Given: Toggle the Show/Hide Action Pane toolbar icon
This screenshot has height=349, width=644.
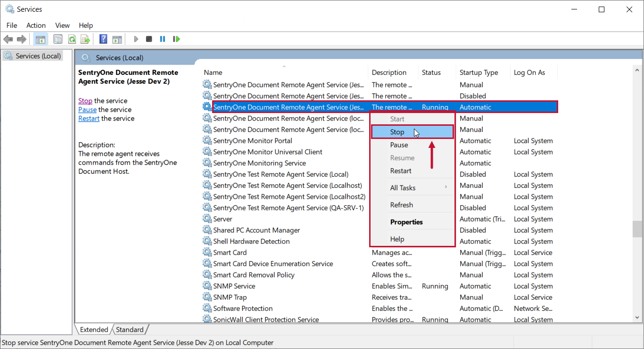Looking at the screenshot, I should point(117,39).
